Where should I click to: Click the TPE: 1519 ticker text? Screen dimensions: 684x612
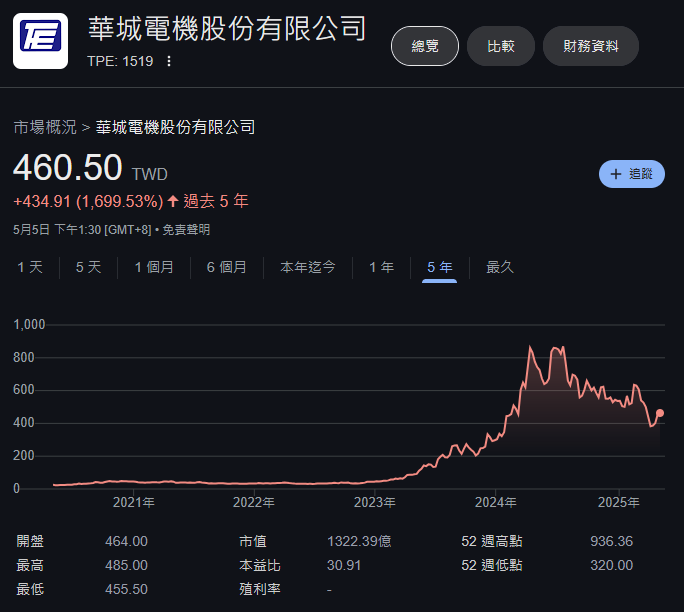[x=120, y=61]
